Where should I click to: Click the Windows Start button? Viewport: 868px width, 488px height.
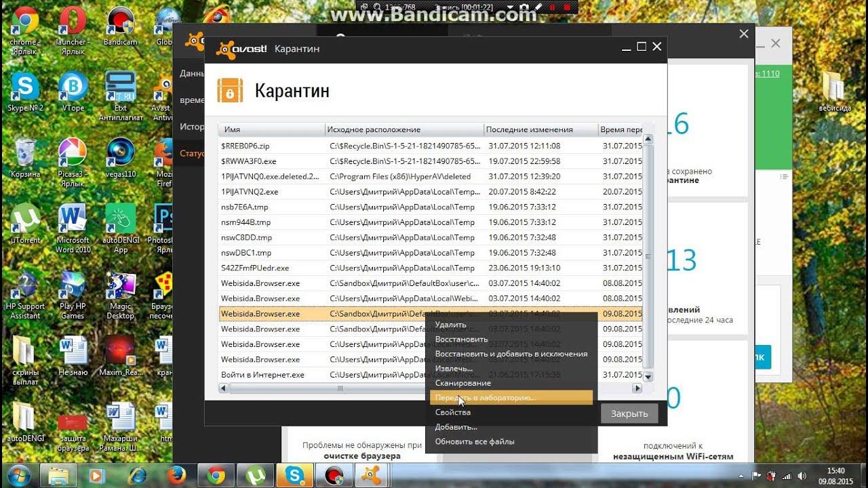click(18, 474)
